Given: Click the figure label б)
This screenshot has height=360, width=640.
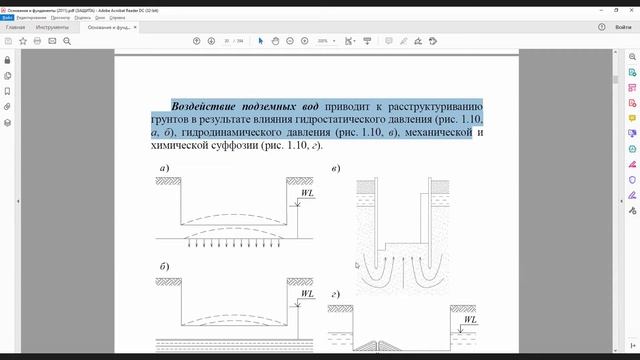Looking at the screenshot, I should [164, 266].
